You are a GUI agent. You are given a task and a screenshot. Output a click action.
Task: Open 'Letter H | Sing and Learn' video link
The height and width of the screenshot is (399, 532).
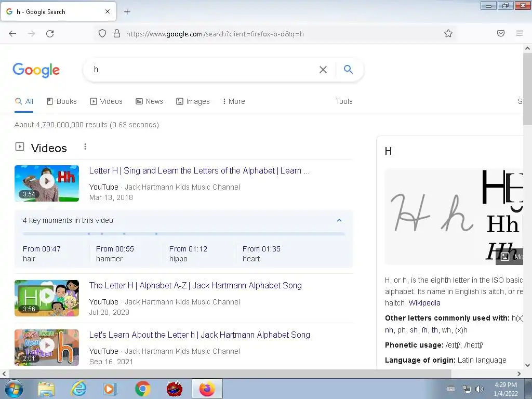[x=199, y=170]
